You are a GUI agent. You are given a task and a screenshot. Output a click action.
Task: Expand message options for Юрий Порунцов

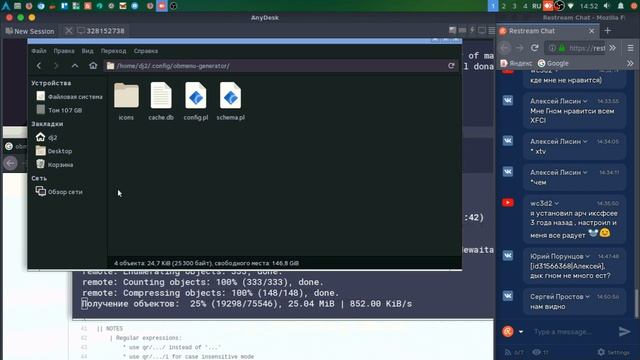click(588, 256)
